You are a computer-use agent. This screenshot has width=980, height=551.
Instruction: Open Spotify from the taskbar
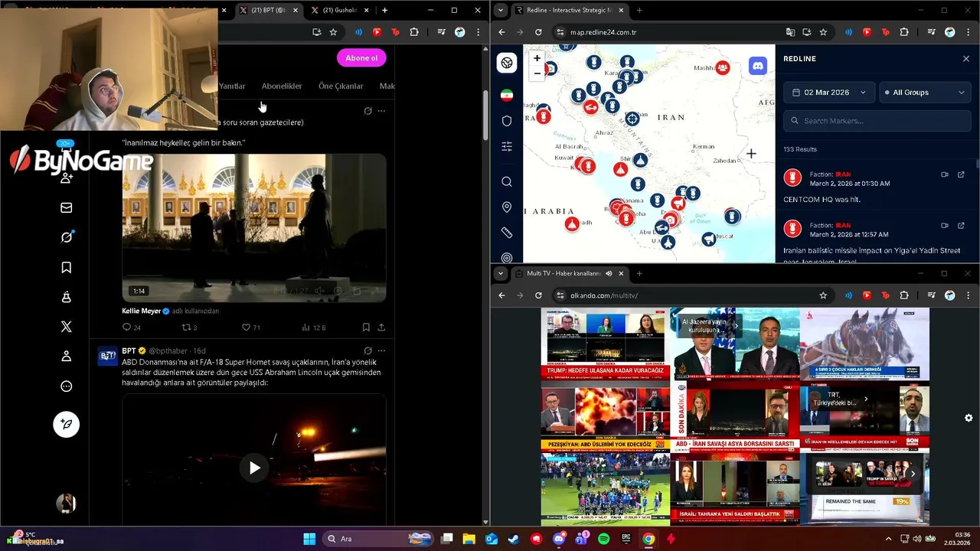tap(603, 539)
